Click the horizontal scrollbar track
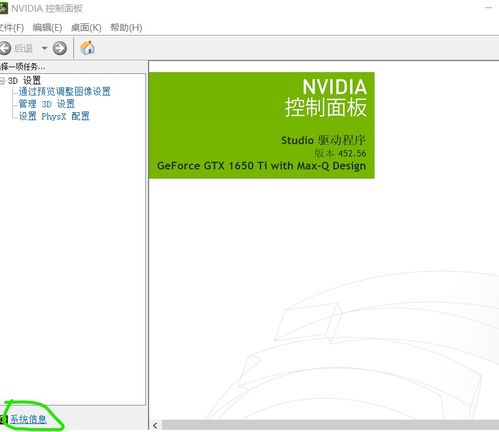Viewport: 499px width, 432px height. tap(330, 425)
